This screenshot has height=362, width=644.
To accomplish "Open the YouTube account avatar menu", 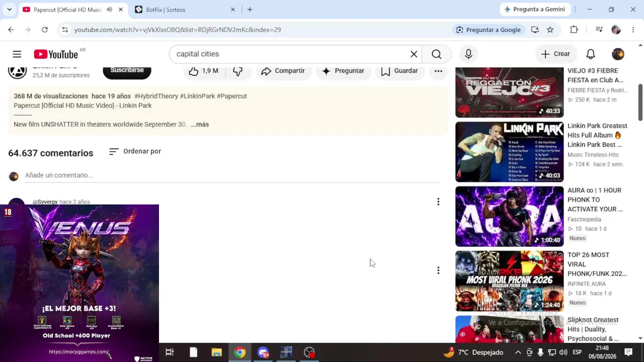I will [618, 54].
